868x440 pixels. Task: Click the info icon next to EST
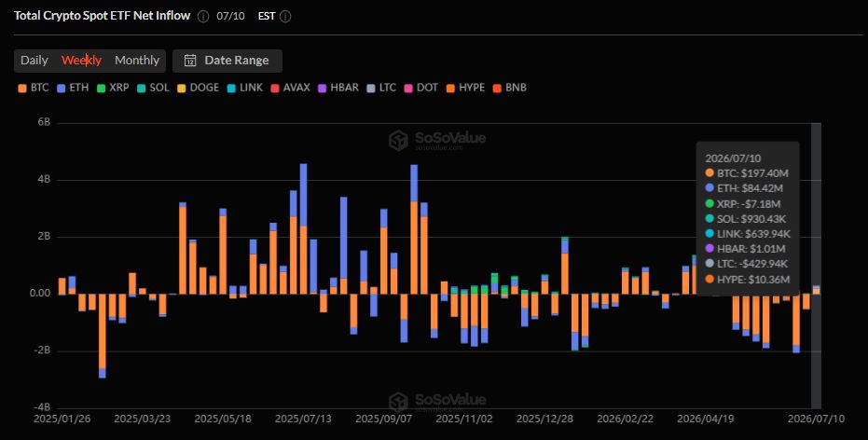(x=285, y=17)
